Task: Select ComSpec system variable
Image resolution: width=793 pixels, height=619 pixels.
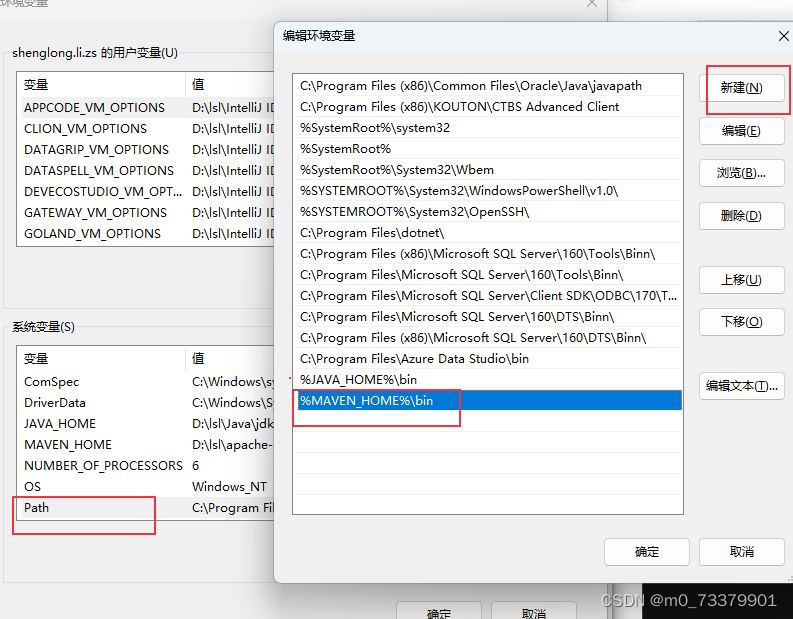Action: point(146,382)
